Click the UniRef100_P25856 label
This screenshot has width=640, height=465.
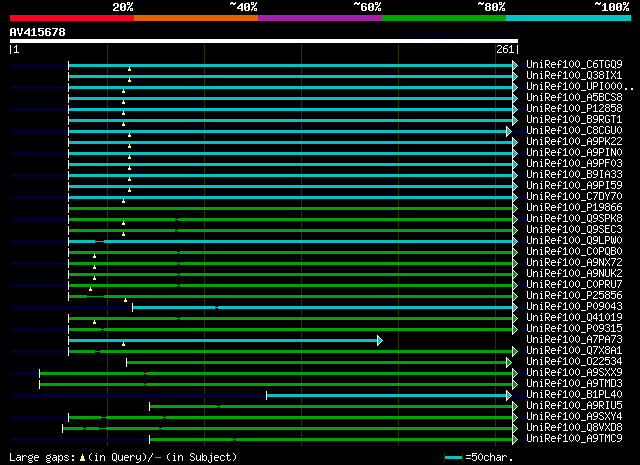tap(574, 296)
